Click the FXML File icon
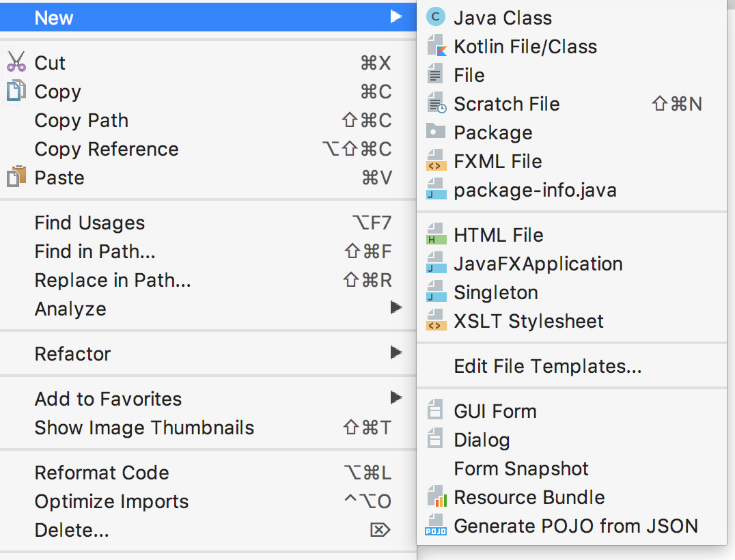735x560 pixels. (436, 160)
